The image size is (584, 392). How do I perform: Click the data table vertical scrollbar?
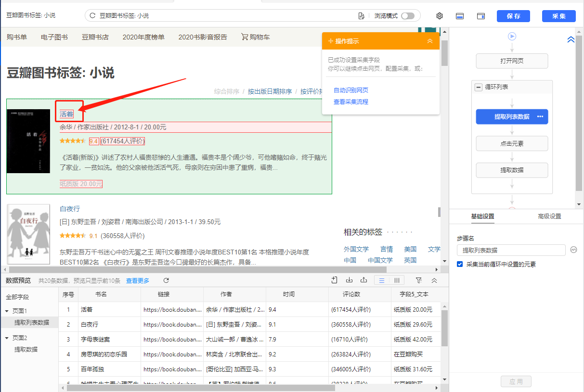point(444,327)
